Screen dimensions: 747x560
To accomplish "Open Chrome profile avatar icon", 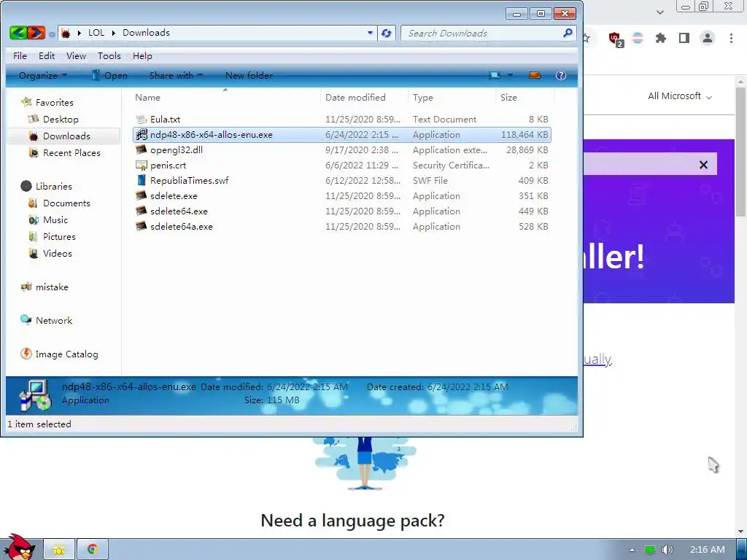I will point(708,38).
